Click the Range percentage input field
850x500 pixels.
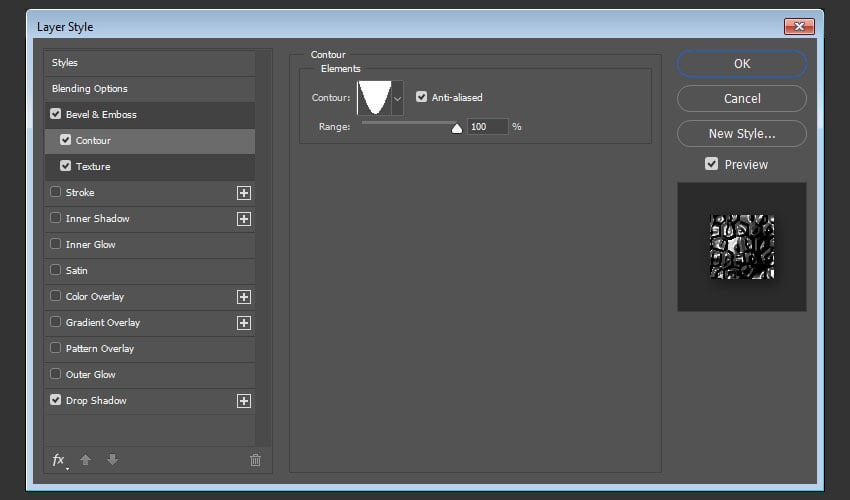(x=487, y=126)
